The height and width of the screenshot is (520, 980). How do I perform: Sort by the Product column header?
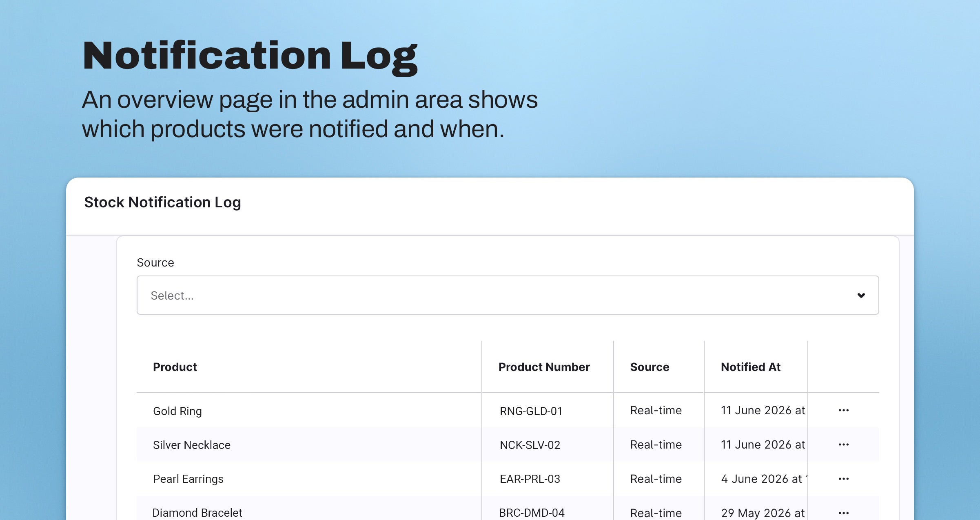click(175, 367)
